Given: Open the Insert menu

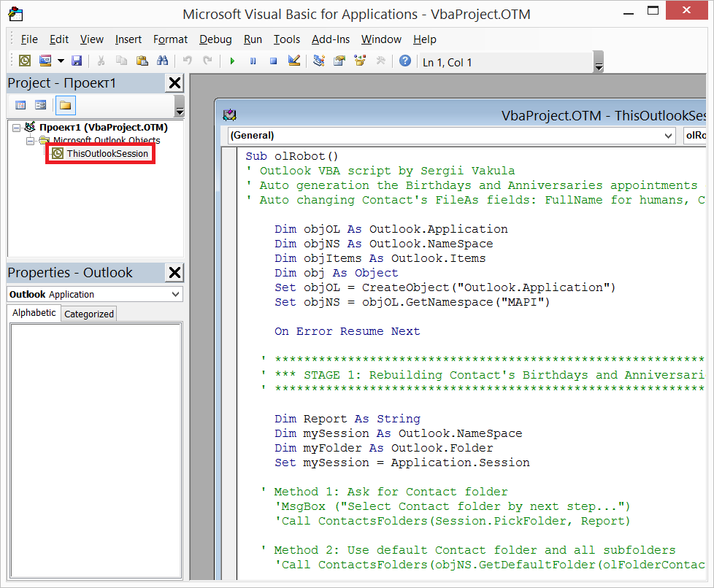Looking at the screenshot, I should 128,39.
